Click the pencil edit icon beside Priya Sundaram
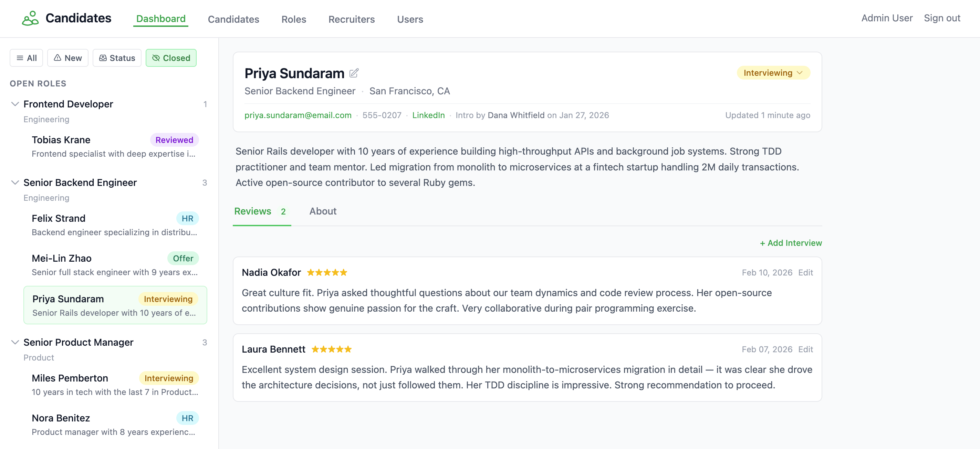 pyautogui.click(x=354, y=73)
